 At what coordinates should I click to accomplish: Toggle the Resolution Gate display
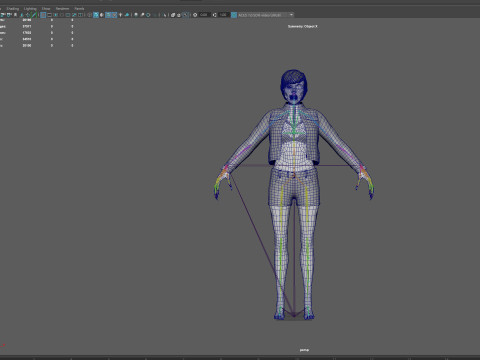click(x=56, y=15)
